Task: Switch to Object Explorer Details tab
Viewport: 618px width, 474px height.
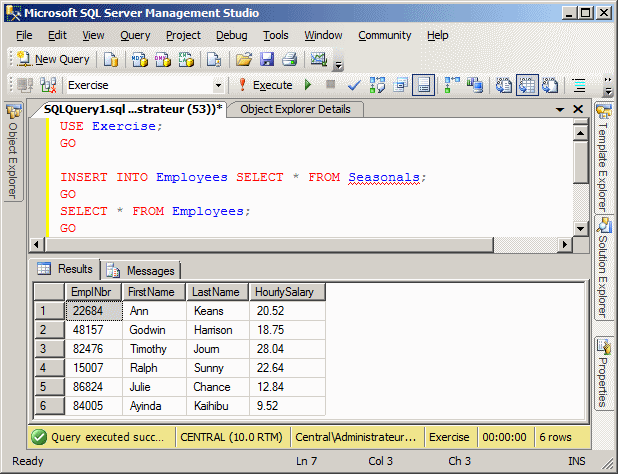Action: tap(295, 109)
